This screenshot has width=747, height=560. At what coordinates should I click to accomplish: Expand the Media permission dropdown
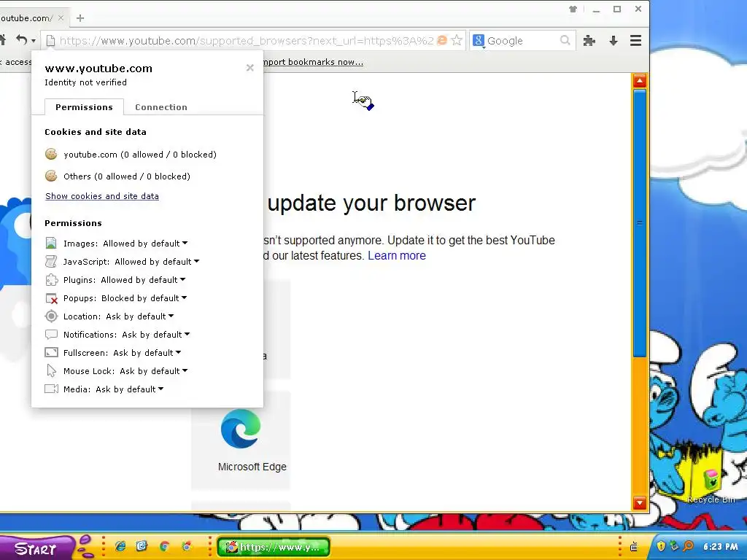[160, 389]
